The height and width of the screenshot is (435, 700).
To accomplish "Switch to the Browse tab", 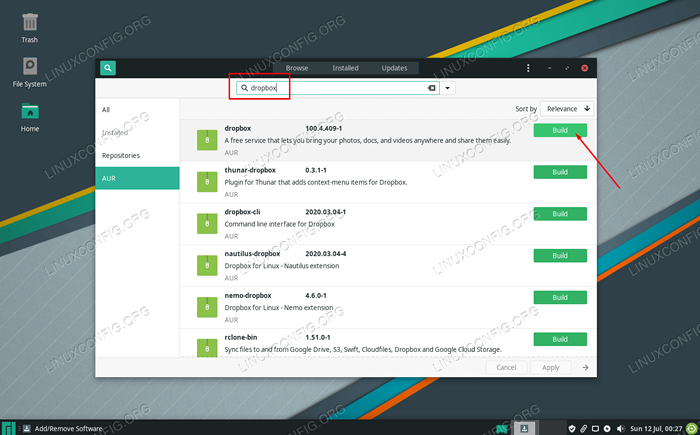I will [x=297, y=68].
